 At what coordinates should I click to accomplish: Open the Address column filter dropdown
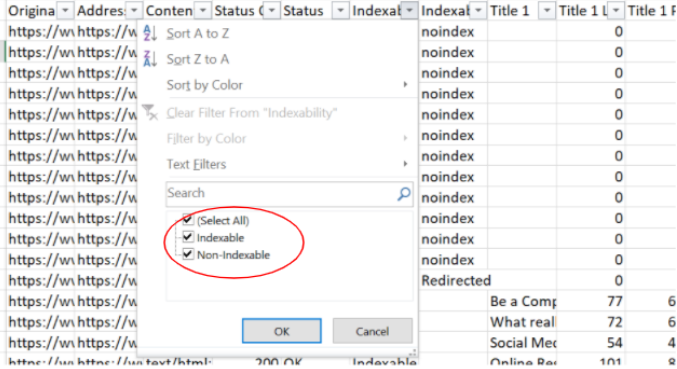tap(134, 10)
